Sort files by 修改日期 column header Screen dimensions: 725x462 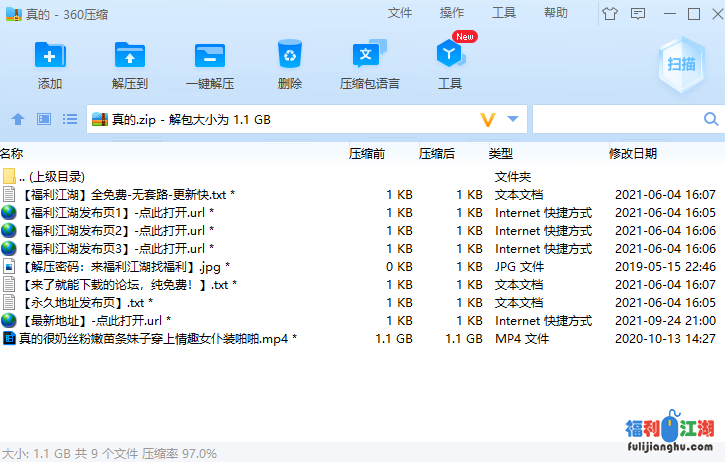632,153
